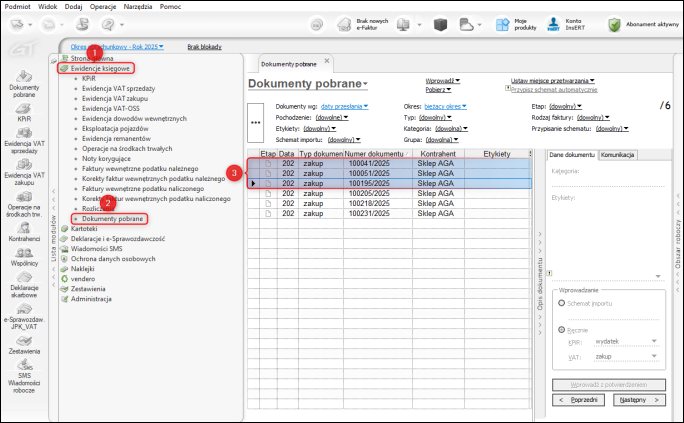The width and height of the screenshot is (684, 423).
Task: Open Podmiot menu
Action: pos(17,7)
